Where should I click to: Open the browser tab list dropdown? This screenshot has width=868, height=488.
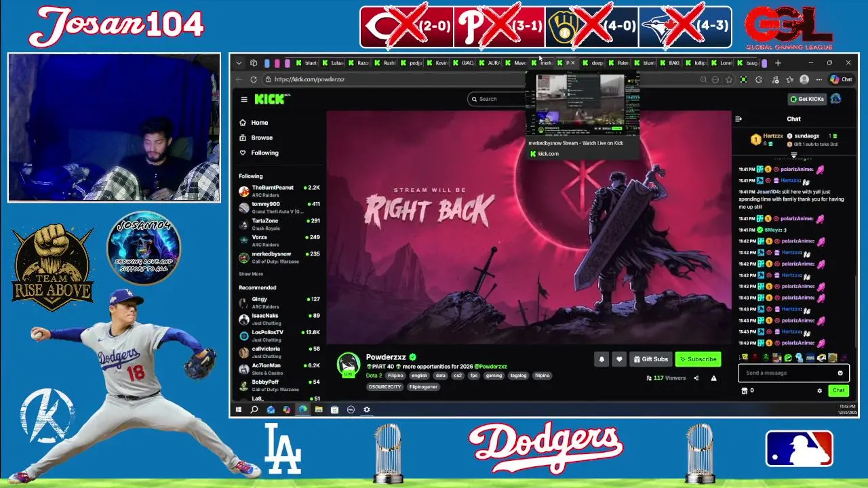point(239,63)
